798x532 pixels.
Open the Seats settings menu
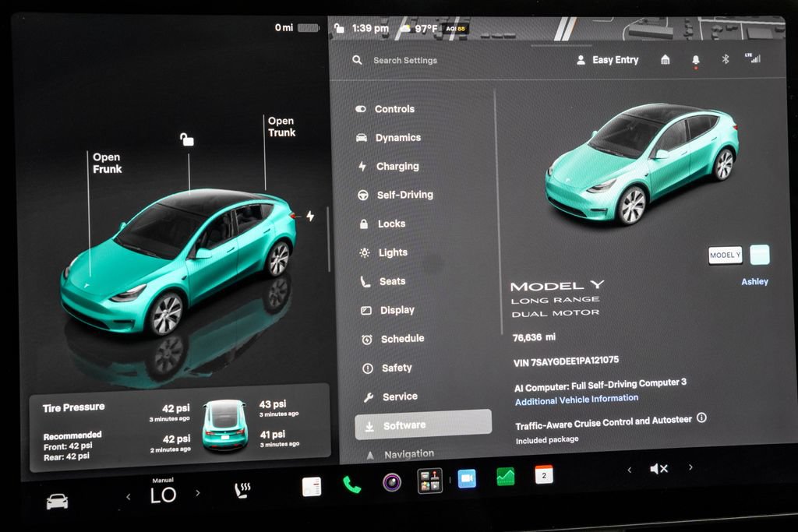pyautogui.click(x=383, y=281)
